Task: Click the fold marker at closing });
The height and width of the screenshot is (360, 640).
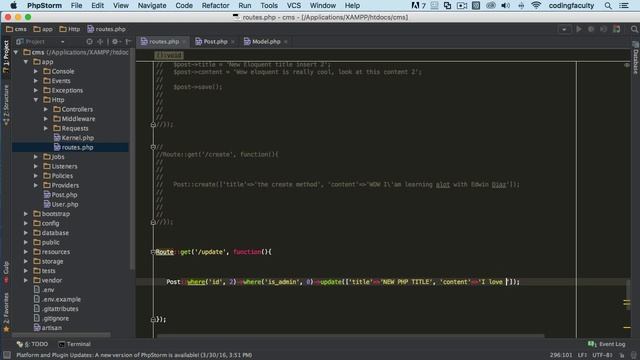Action: point(153,319)
